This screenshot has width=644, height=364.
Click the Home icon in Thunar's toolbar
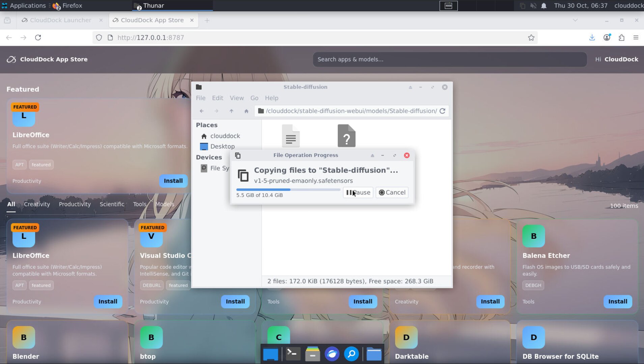pyautogui.click(x=246, y=111)
